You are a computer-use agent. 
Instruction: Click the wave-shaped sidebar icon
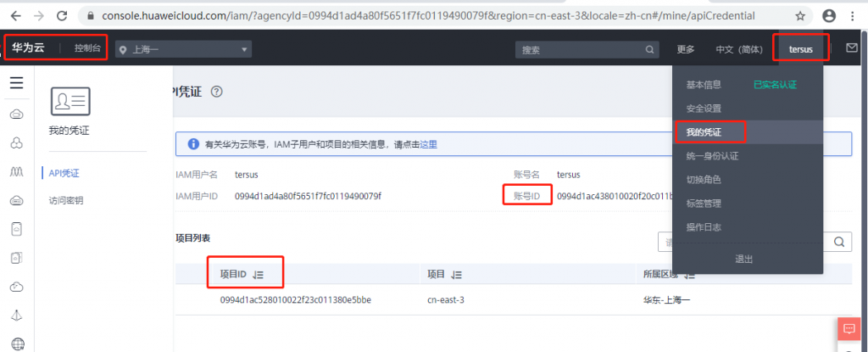(x=17, y=172)
